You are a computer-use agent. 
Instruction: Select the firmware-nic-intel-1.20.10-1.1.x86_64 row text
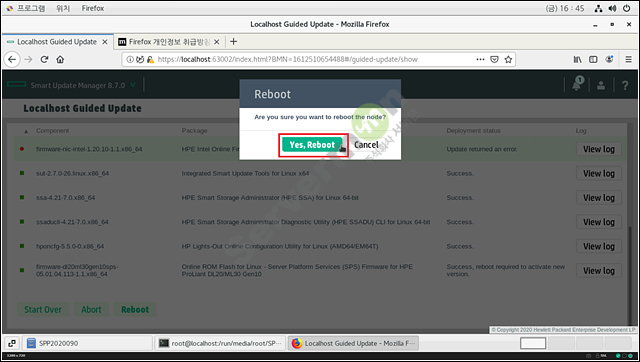click(x=89, y=149)
